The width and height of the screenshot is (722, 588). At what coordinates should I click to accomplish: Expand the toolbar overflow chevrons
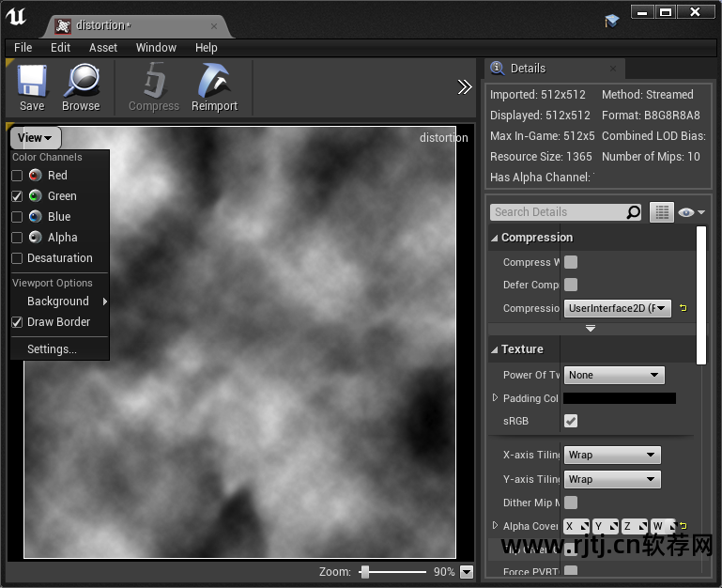click(465, 86)
